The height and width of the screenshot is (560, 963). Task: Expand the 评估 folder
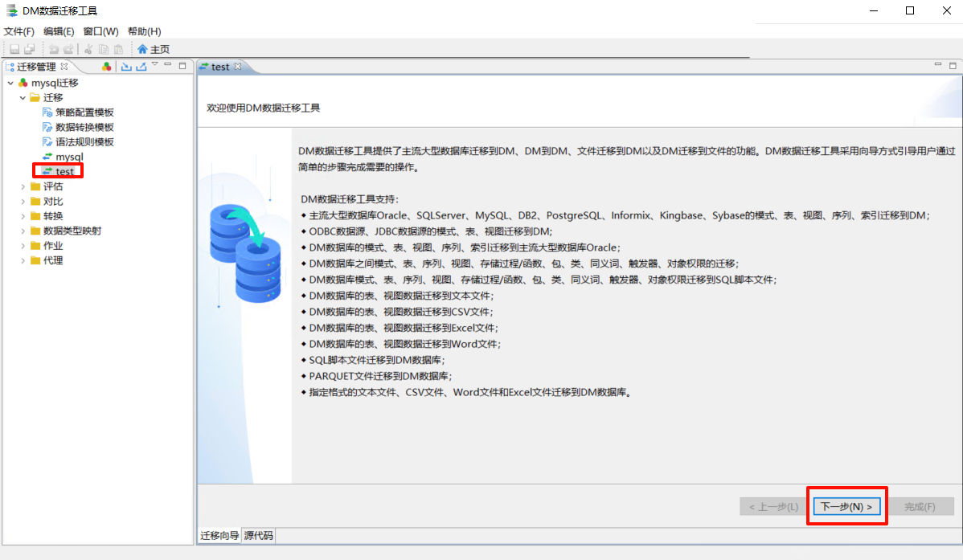(x=23, y=186)
